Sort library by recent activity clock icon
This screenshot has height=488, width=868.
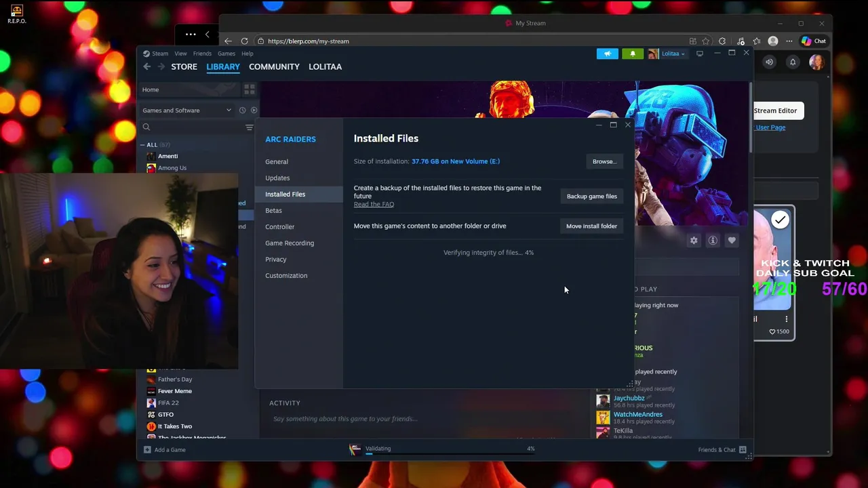click(242, 110)
